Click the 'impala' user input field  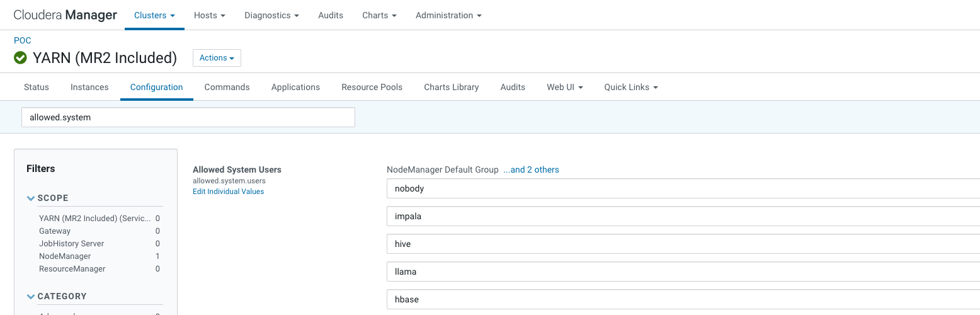[x=683, y=216]
